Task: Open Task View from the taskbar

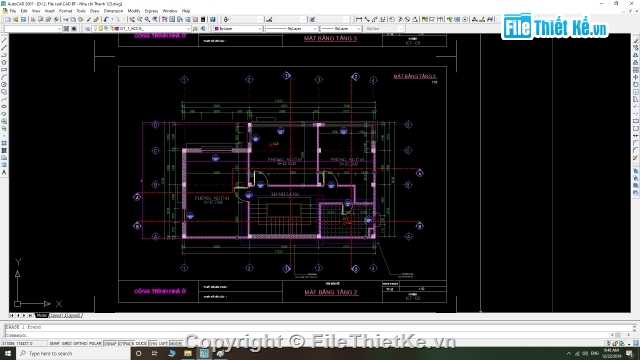Action: pyautogui.click(x=155, y=353)
